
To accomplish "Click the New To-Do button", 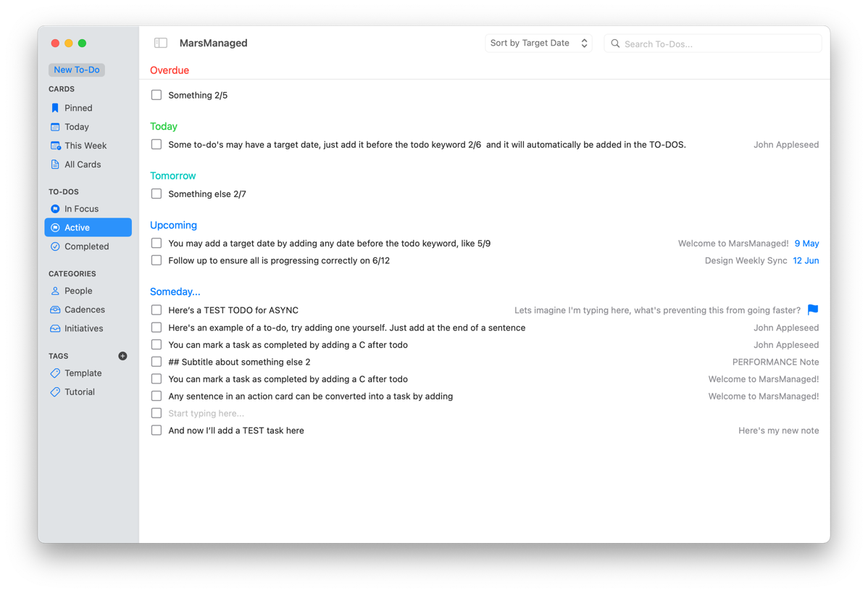I will pos(76,70).
